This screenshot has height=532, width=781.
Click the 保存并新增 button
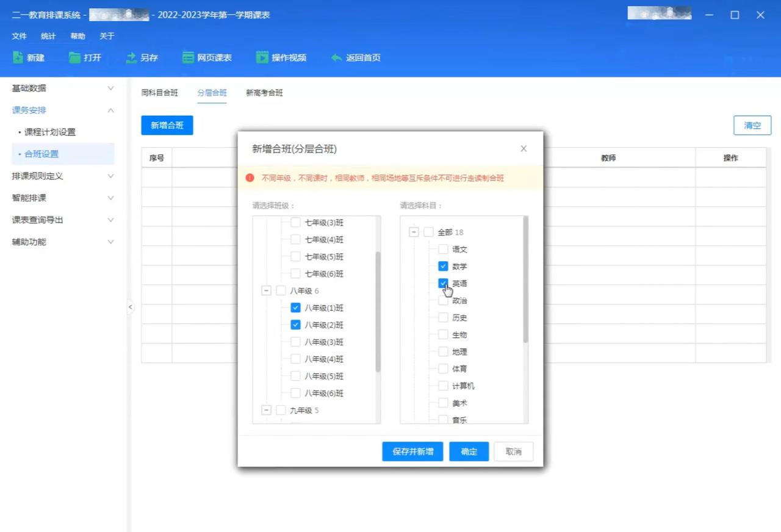coord(413,452)
